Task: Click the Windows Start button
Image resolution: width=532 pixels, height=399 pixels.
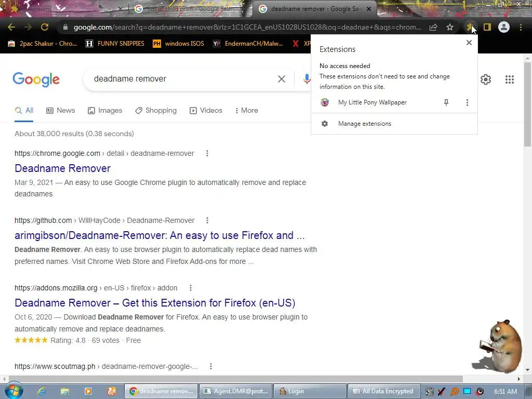Action: click(14, 391)
